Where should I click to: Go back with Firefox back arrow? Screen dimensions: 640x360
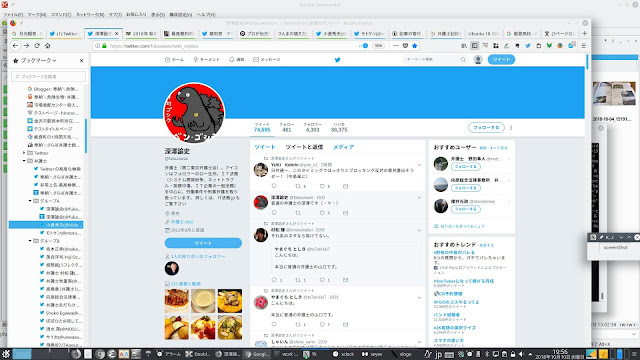16,46
